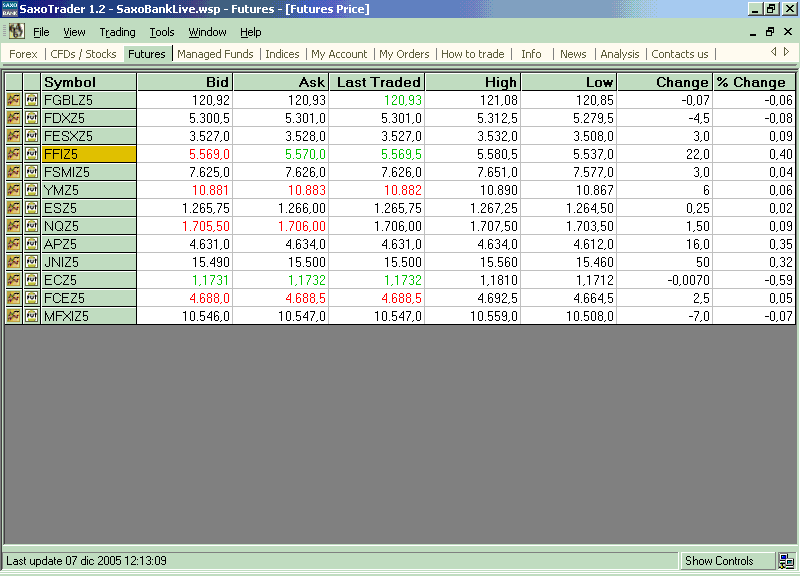Open the Trading menu
800x576 pixels.
pos(117,32)
